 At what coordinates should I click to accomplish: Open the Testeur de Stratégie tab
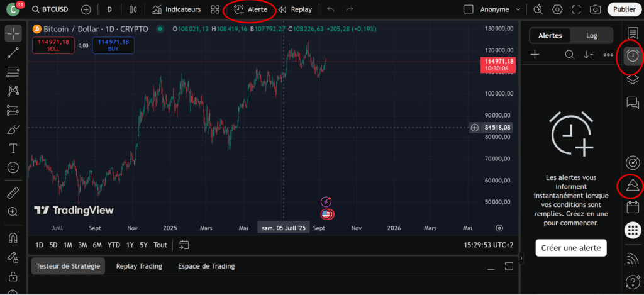(x=68, y=266)
